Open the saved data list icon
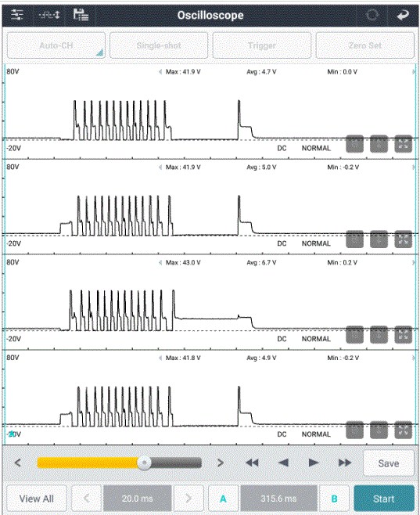This screenshot has width=420, height=515. [81, 15]
